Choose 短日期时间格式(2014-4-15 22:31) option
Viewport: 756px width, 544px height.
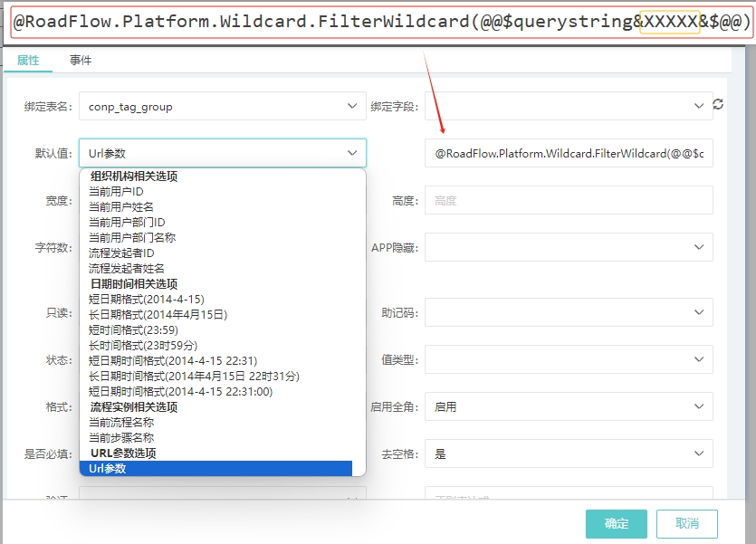(x=215, y=361)
